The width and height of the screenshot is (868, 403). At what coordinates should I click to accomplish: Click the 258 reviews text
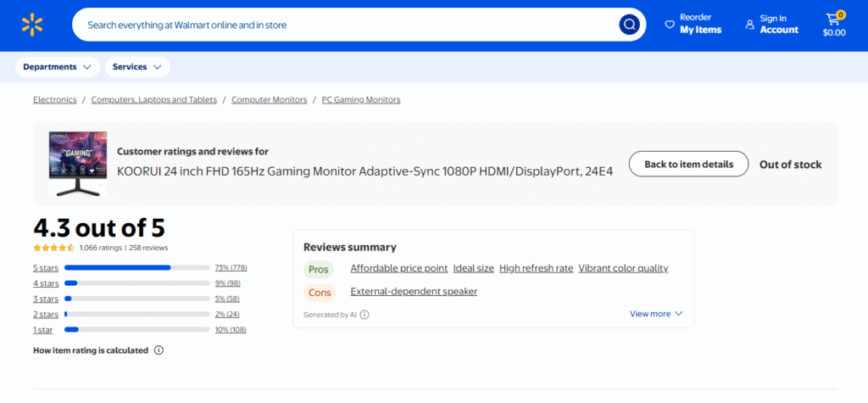click(148, 248)
